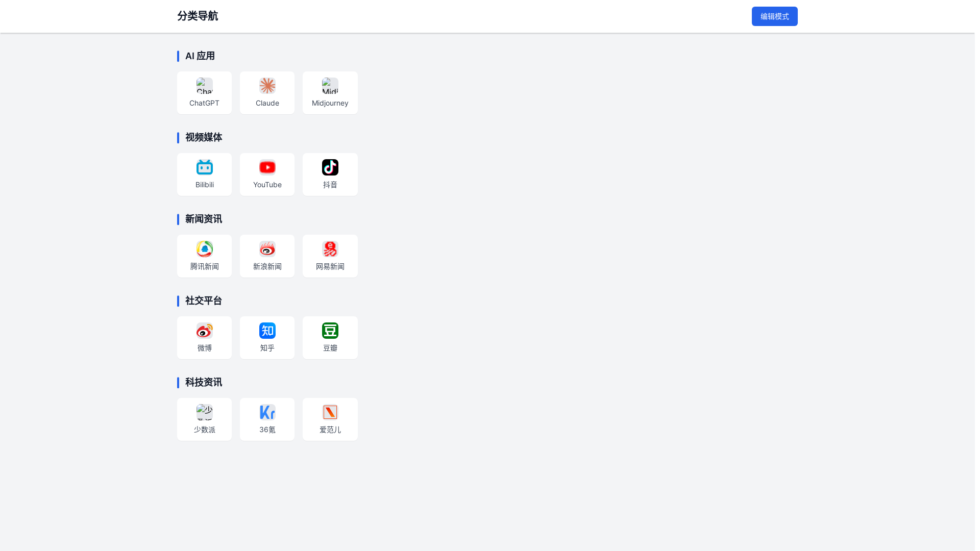This screenshot has width=980, height=551.
Task: Open the 网易新闻 red icon
Action: pos(330,249)
